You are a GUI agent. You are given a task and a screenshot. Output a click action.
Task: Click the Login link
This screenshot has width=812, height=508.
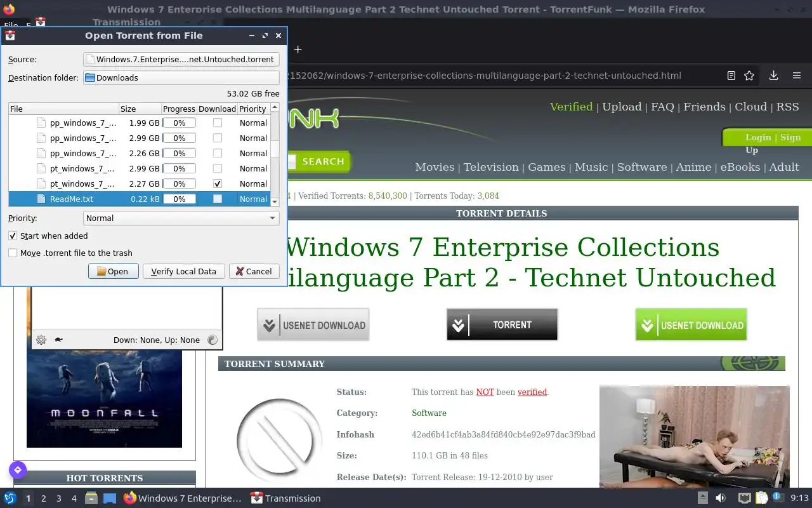(x=758, y=137)
